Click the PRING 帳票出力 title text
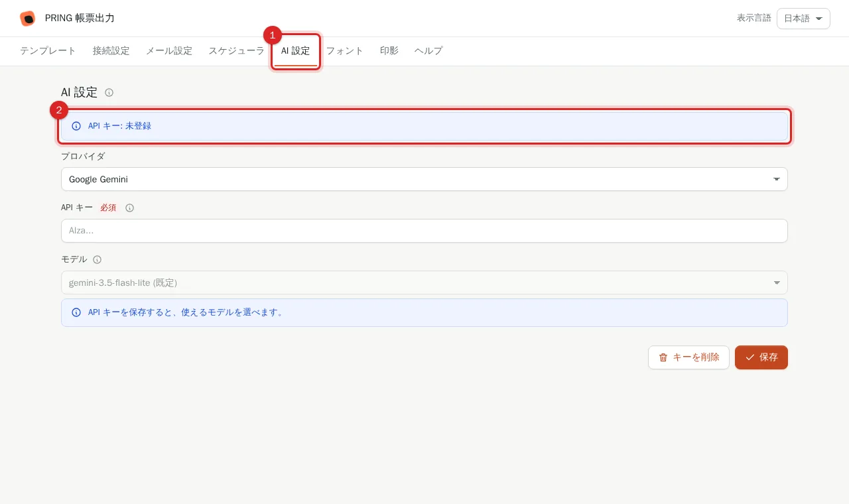Image resolution: width=849 pixels, height=504 pixels. coord(80,19)
